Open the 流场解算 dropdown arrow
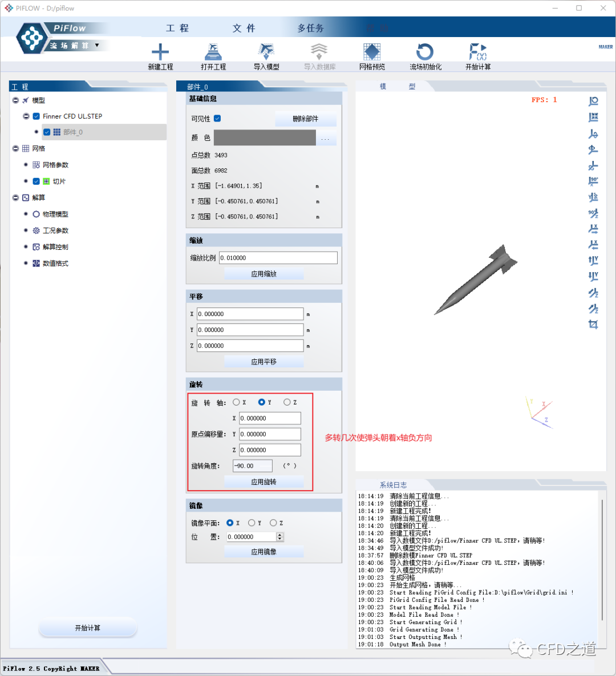616x676 pixels. click(x=97, y=45)
